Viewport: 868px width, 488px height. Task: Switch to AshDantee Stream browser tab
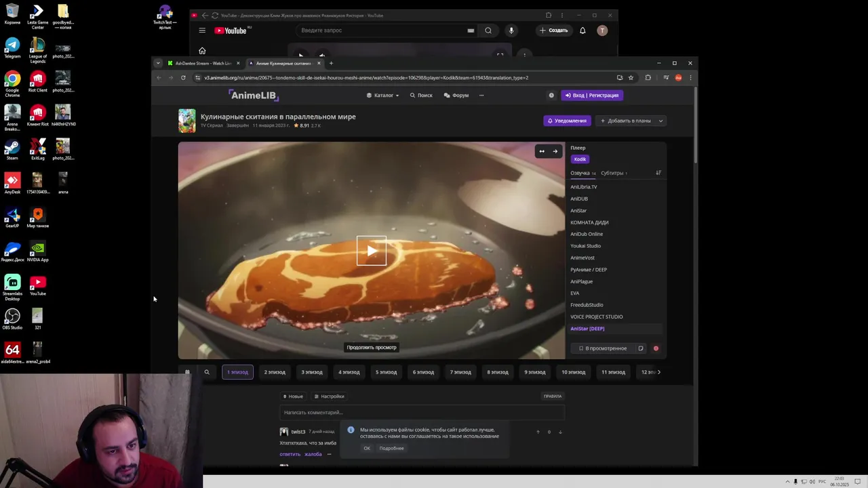coord(203,63)
